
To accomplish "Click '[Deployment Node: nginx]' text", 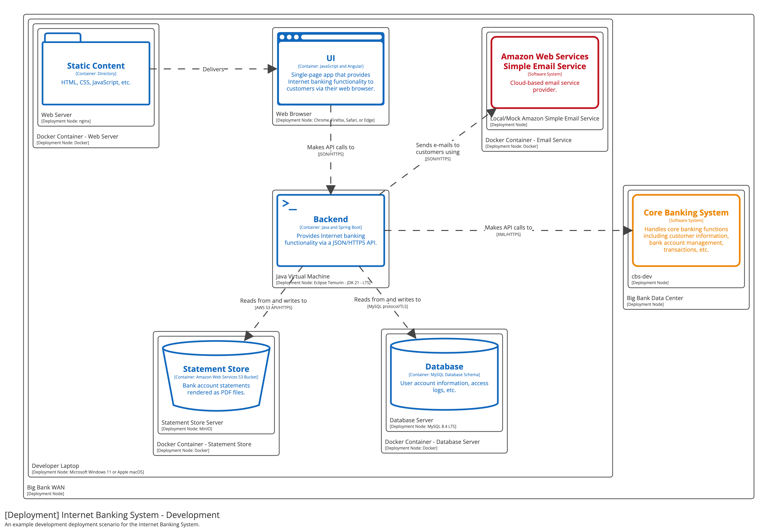I will (x=66, y=121).
